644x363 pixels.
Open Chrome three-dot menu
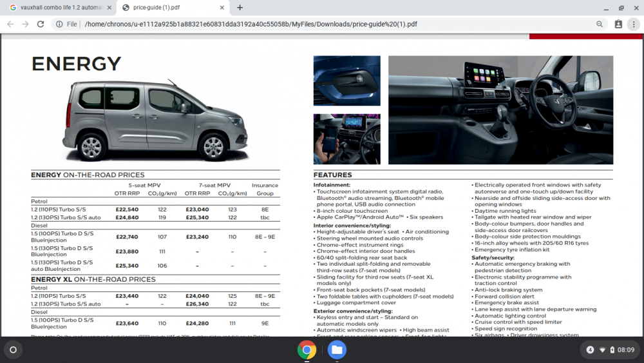click(x=634, y=25)
